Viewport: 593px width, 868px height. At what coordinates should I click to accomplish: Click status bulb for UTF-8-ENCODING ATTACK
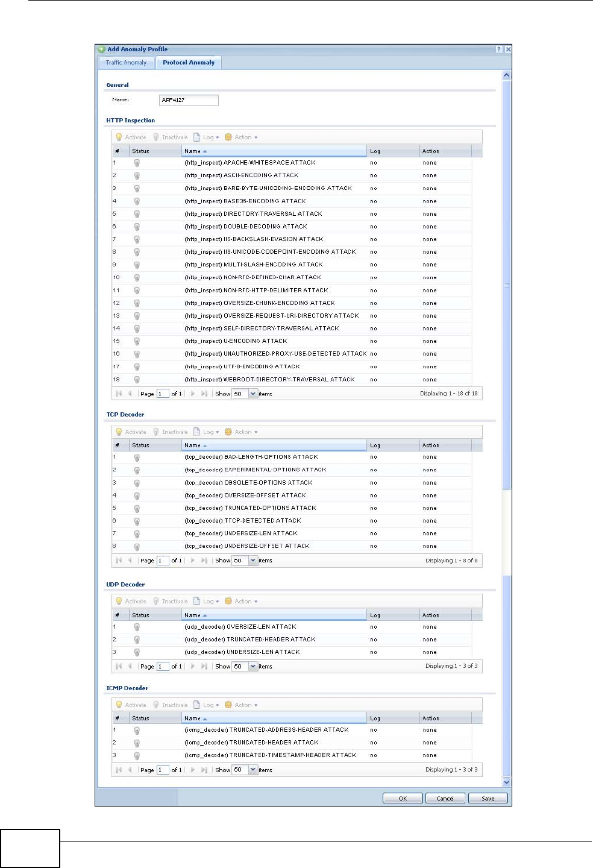[x=137, y=366]
